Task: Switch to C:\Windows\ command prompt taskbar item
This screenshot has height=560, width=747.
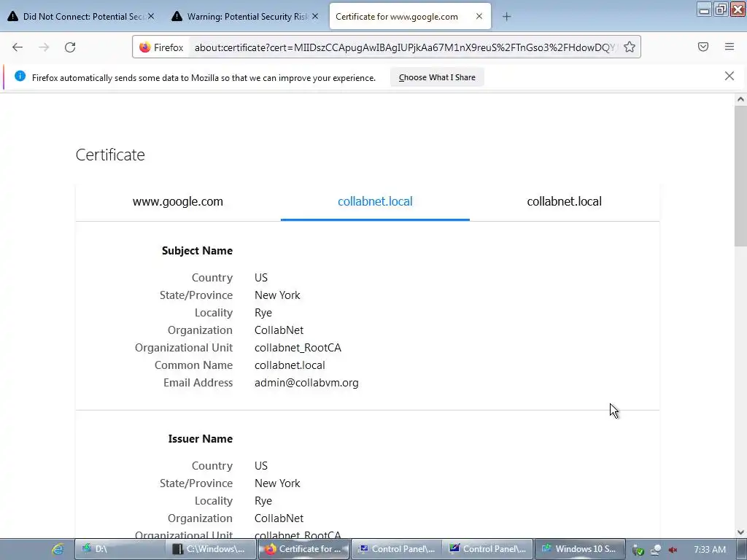Action: [x=211, y=549]
